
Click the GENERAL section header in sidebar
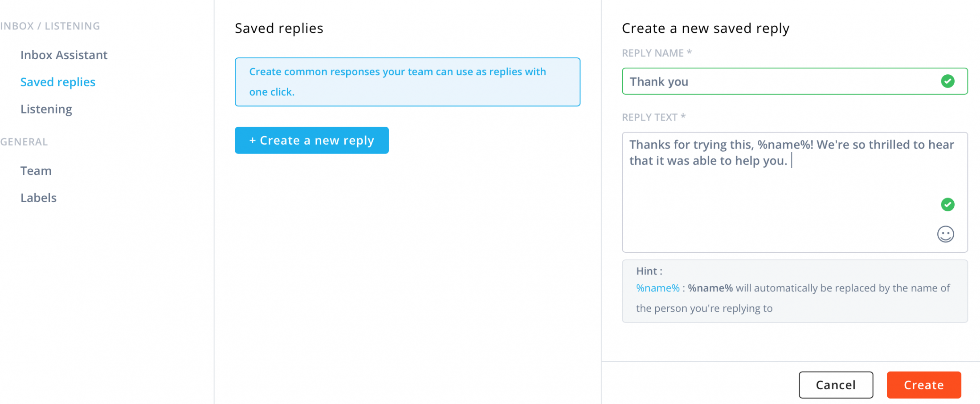[24, 142]
